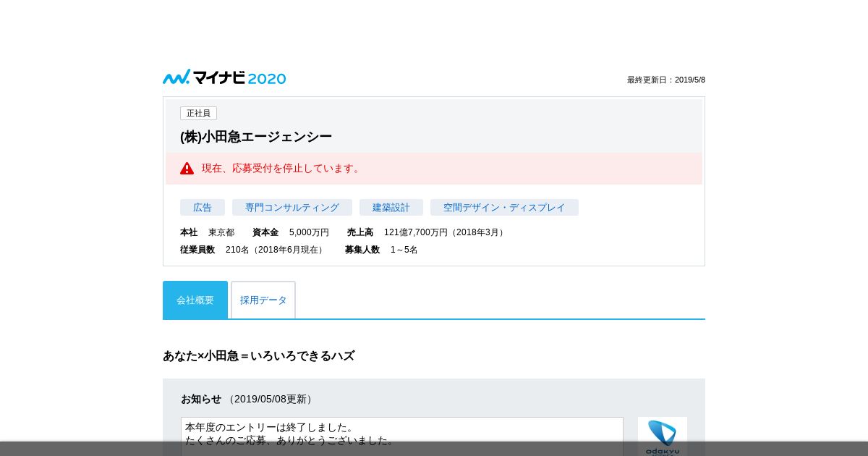Click the Odakyu company logo thumbnail
868x456 pixels.
tap(663, 436)
